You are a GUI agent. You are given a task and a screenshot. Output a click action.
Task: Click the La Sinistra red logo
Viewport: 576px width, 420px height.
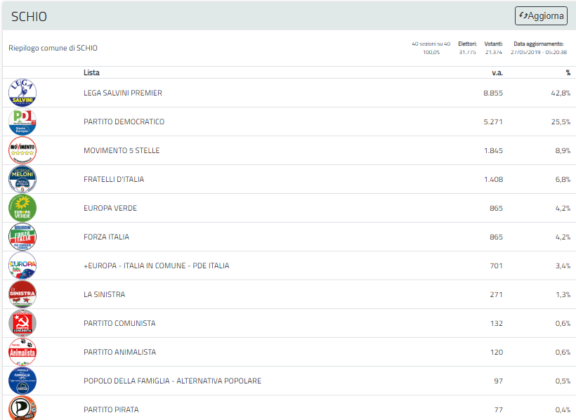(x=22, y=294)
